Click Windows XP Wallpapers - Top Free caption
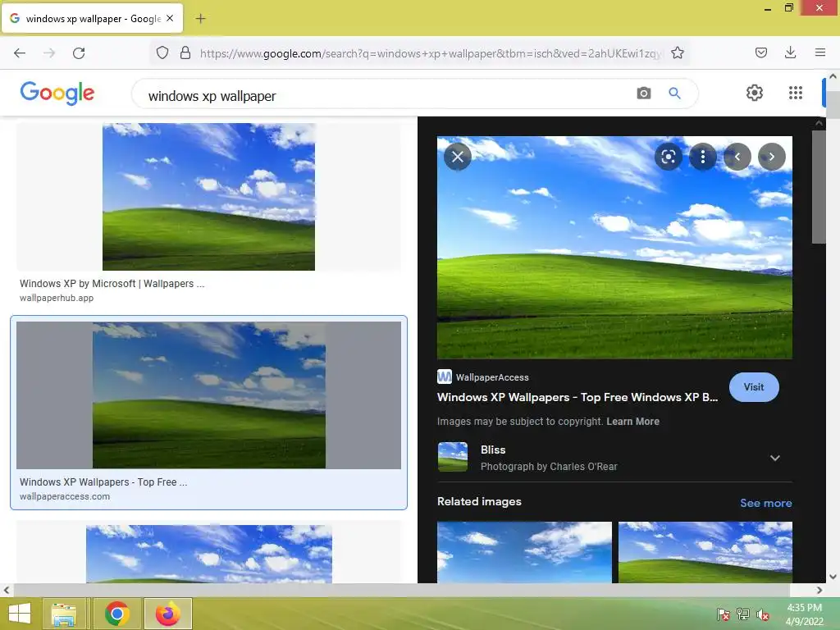 [x=103, y=482]
